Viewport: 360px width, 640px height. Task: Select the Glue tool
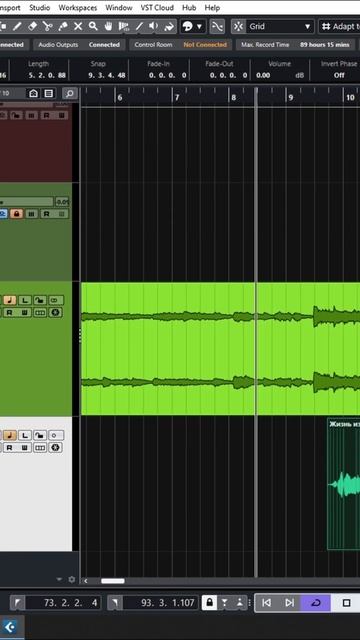point(62,27)
